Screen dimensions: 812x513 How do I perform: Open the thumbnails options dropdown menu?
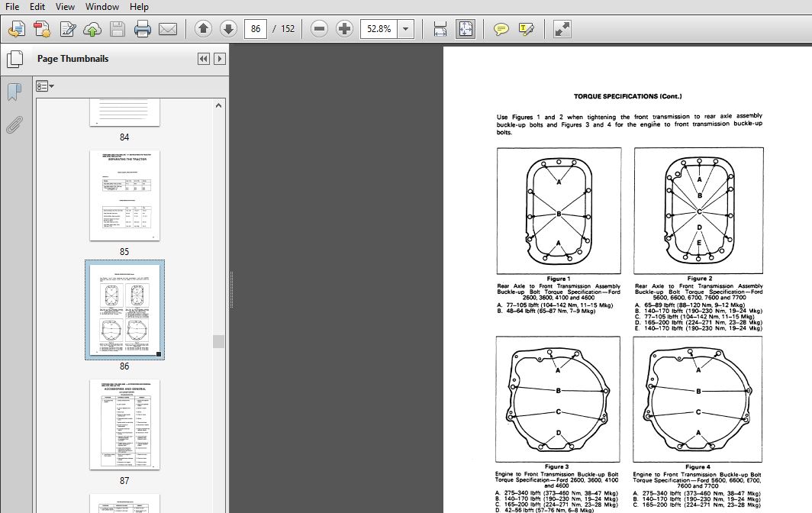coord(45,86)
